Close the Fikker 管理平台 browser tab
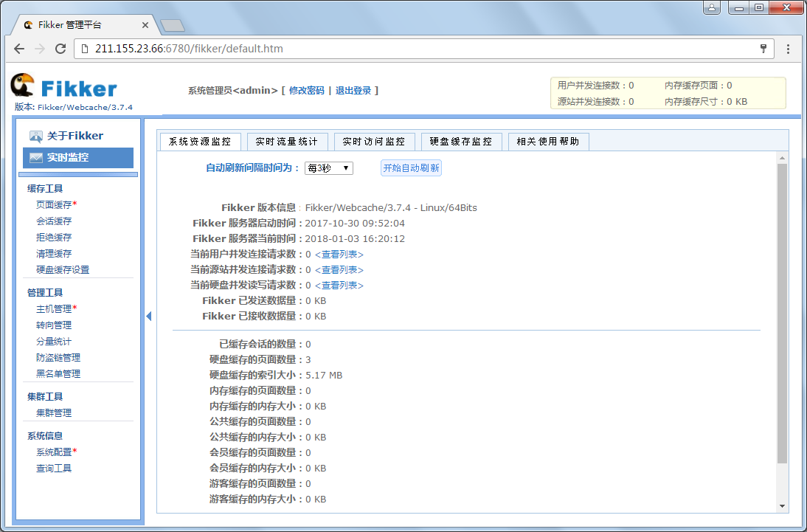Viewport: 807px width, 532px height. (145, 25)
